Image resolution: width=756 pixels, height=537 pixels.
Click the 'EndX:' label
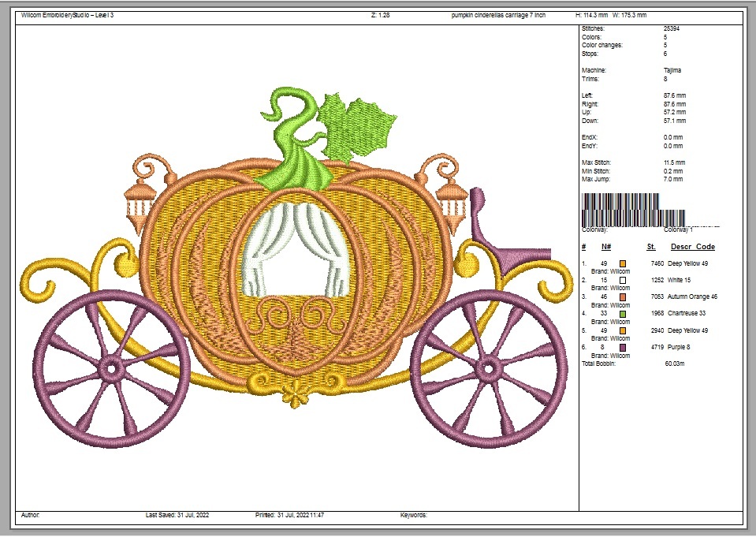click(590, 137)
